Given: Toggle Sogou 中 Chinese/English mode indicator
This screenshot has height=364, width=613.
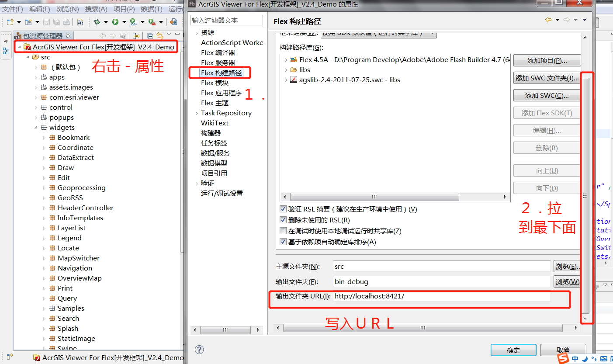Looking at the screenshot, I should pos(575,359).
